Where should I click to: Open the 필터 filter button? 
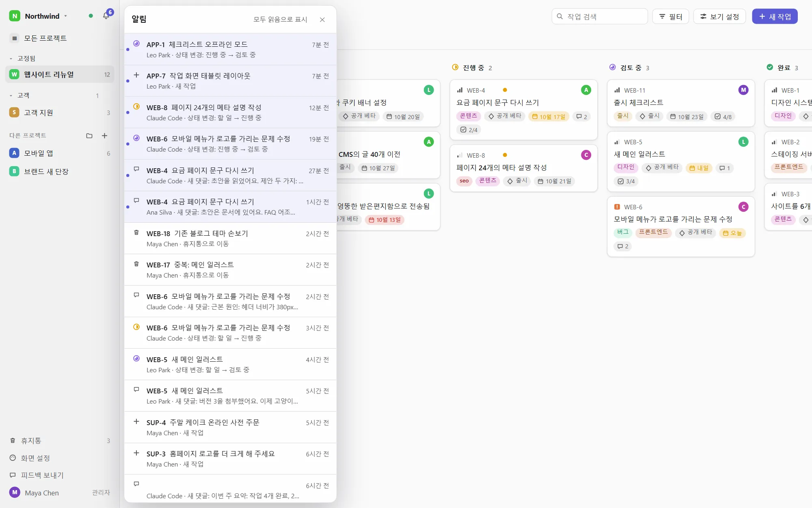point(670,17)
